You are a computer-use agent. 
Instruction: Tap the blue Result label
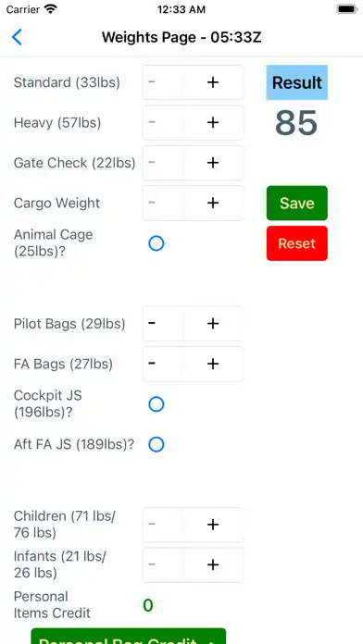(x=297, y=82)
